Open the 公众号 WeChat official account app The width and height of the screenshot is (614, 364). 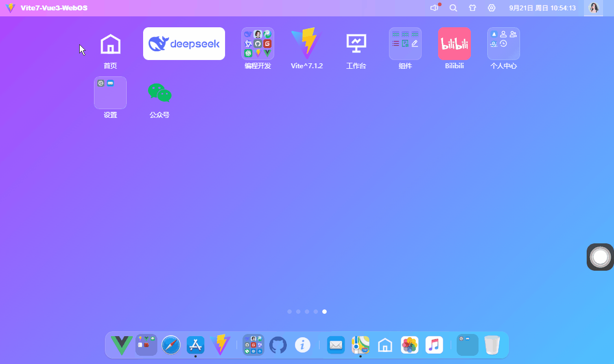[x=159, y=93]
